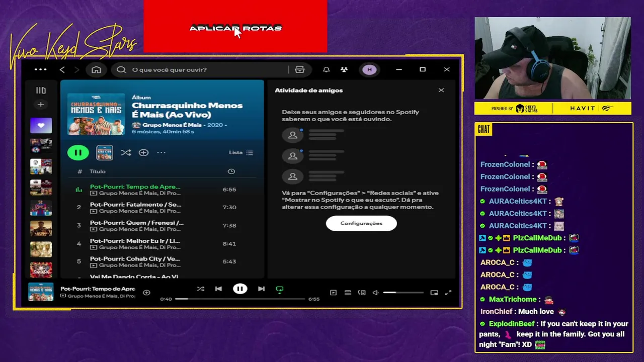Pause the album with the large green button
This screenshot has height=362, width=644.
tap(78, 152)
